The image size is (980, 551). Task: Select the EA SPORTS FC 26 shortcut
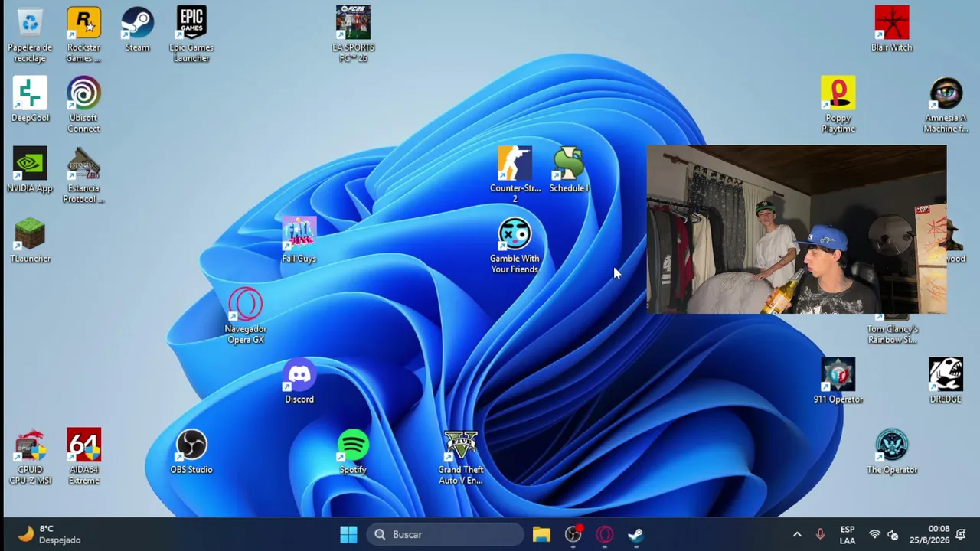(353, 35)
